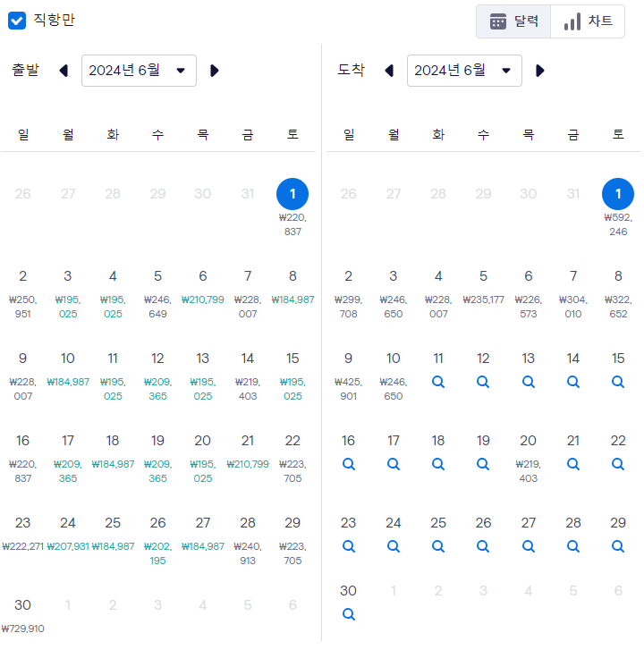Choose departure June 2 at ₩250,951
644x650 pixels.
coord(22,294)
